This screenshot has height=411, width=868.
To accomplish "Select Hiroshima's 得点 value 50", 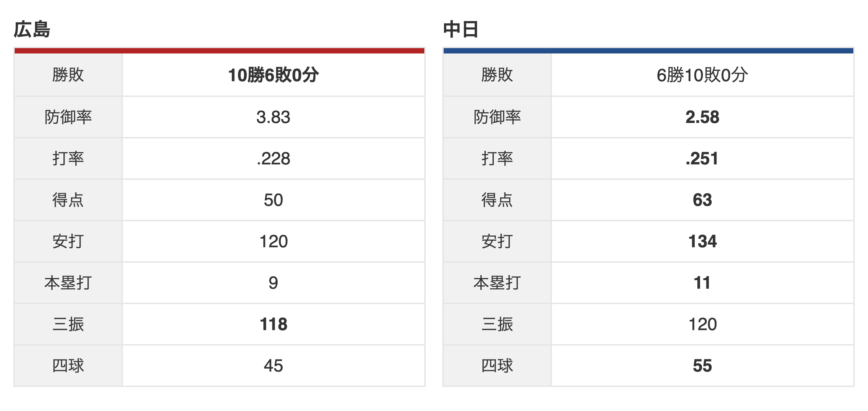I will [273, 200].
